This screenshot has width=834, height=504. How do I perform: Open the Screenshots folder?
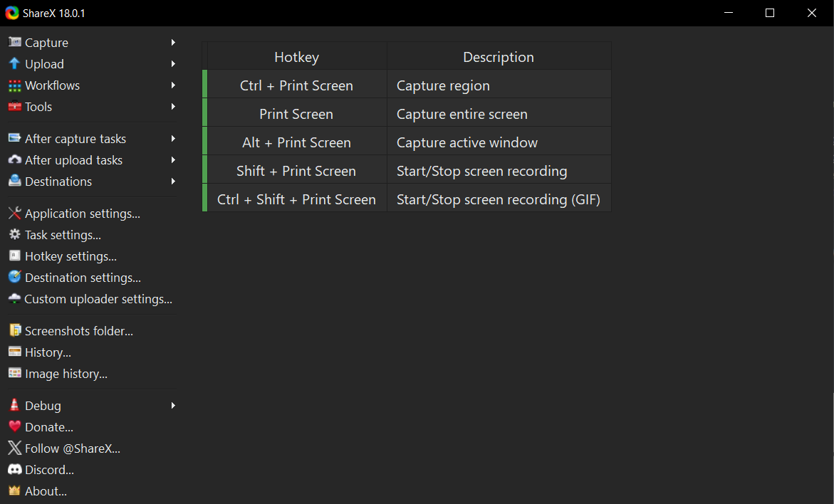tap(78, 330)
